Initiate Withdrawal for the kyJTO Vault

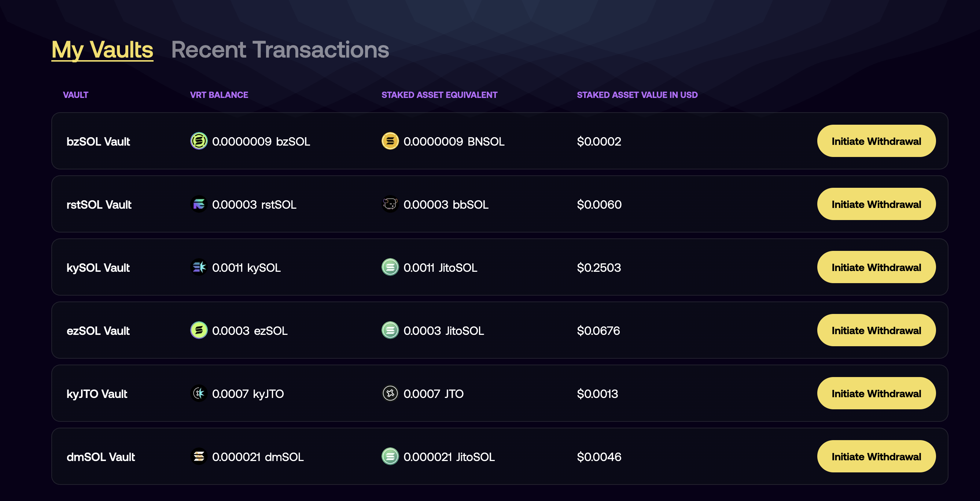tap(876, 394)
